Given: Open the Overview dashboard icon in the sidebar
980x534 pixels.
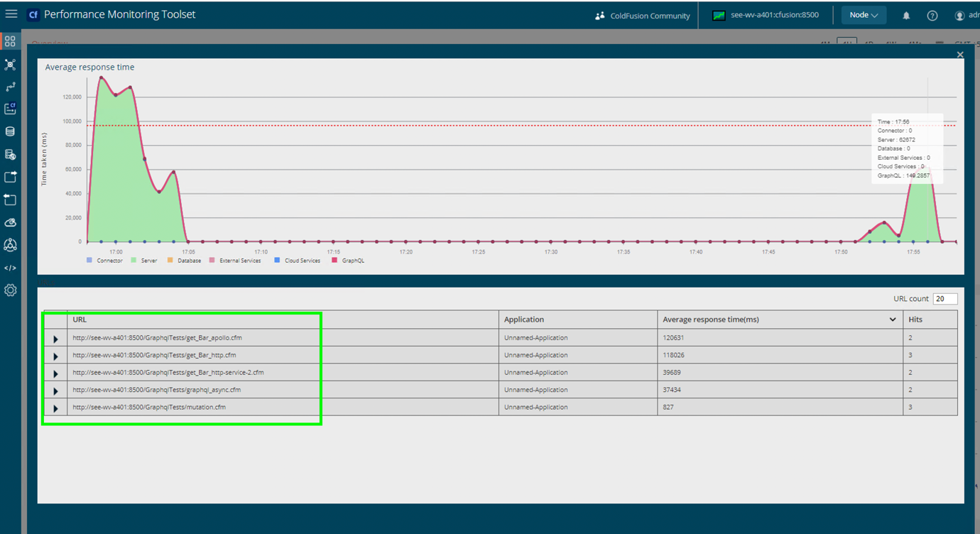Looking at the screenshot, I should [10, 40].
